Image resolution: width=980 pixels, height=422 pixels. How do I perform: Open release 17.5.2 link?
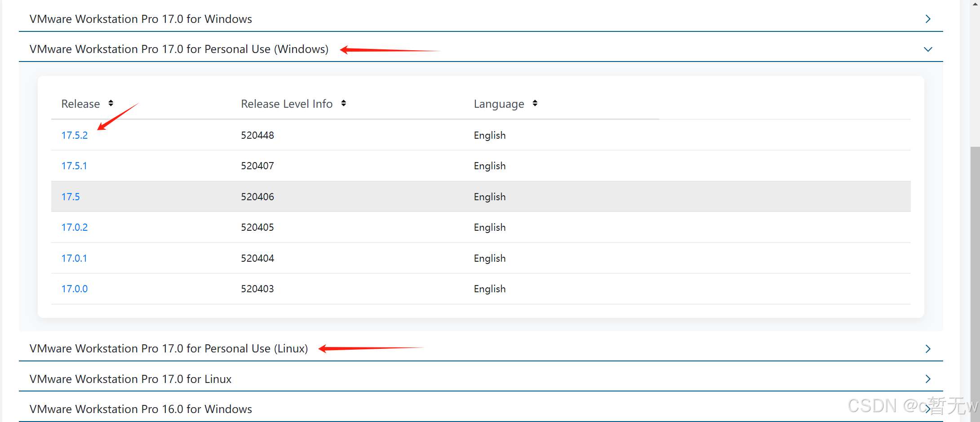coord(75,135)
